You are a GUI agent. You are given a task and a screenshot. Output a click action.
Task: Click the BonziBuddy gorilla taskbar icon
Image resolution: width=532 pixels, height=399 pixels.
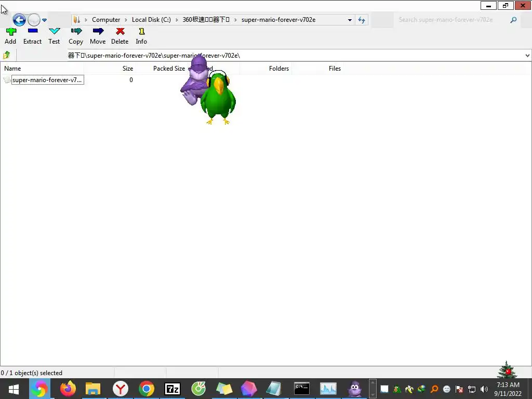coord(354,389)
